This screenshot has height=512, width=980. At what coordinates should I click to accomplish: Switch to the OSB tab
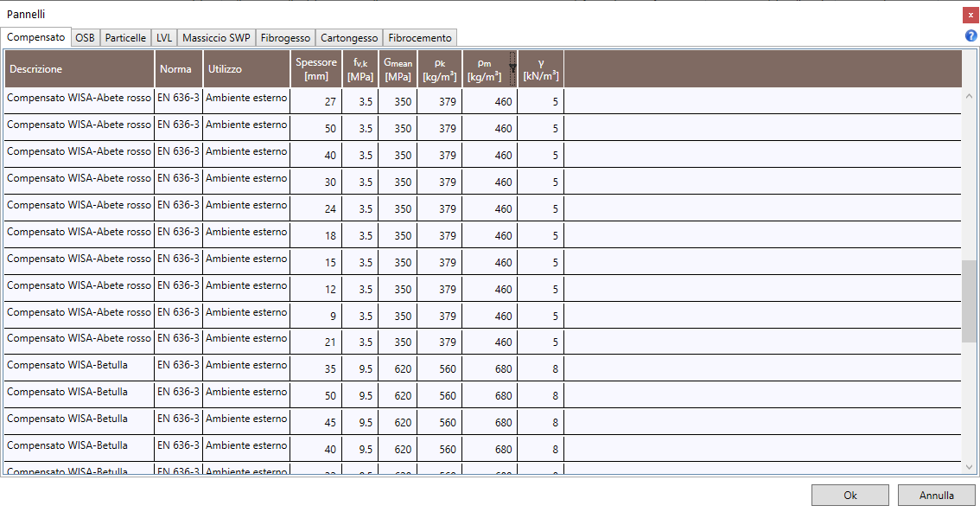(85, 37)
